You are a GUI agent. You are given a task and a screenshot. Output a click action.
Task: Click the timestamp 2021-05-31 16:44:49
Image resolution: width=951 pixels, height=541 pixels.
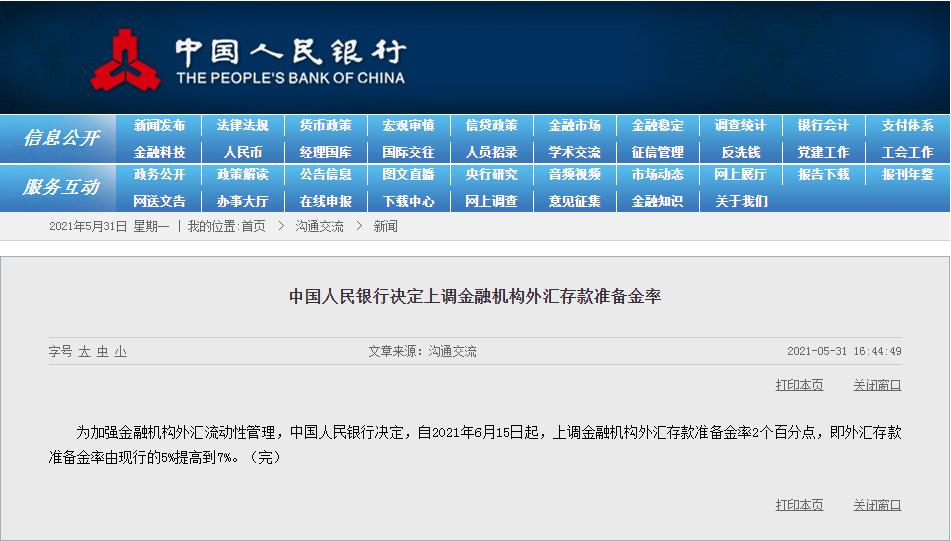(844, 351)
